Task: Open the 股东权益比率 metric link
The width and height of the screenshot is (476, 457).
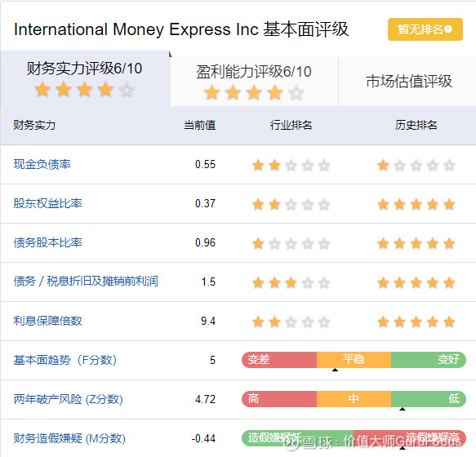Action: pos(47,203)
